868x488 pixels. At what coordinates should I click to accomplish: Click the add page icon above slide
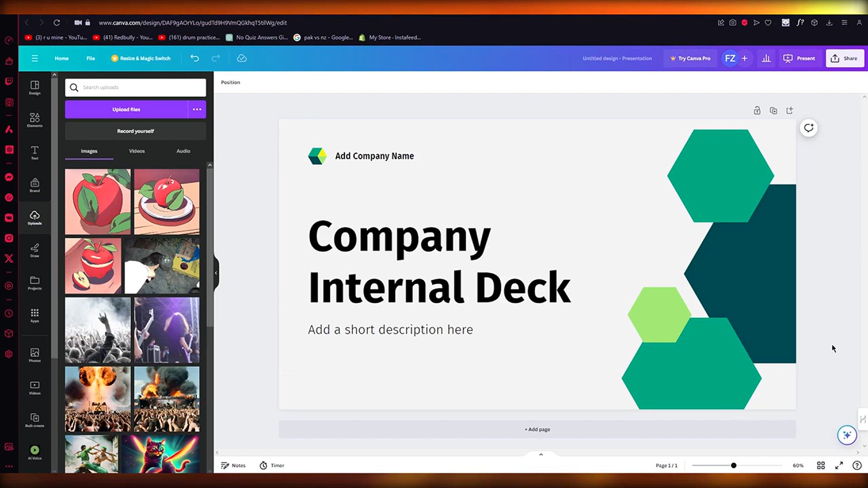pos(790,111)
